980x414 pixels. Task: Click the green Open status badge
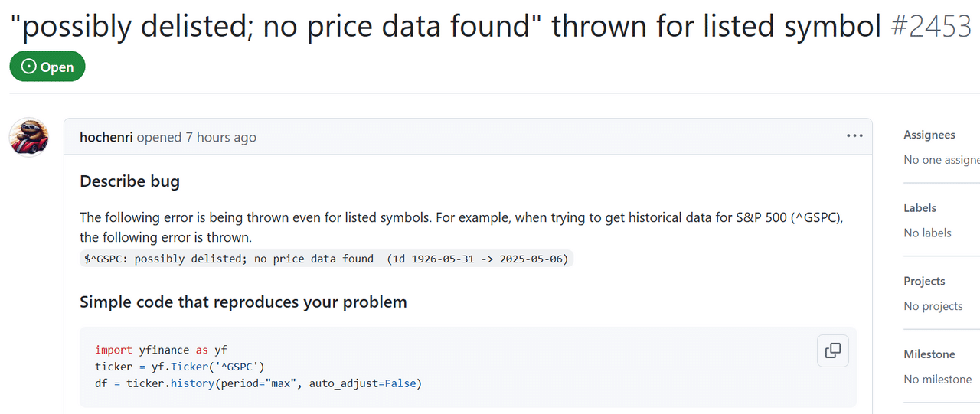click(47, 67)
